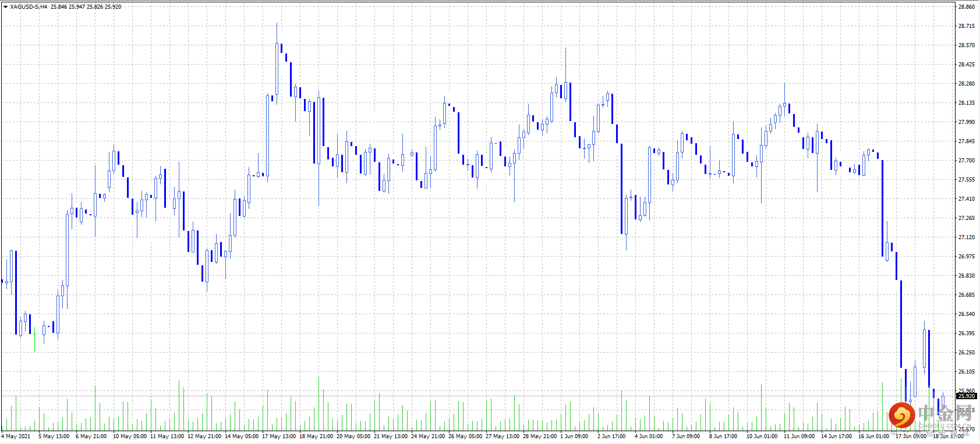
Task: Click the 27.410 price axis label
Action: pos(967,199)
